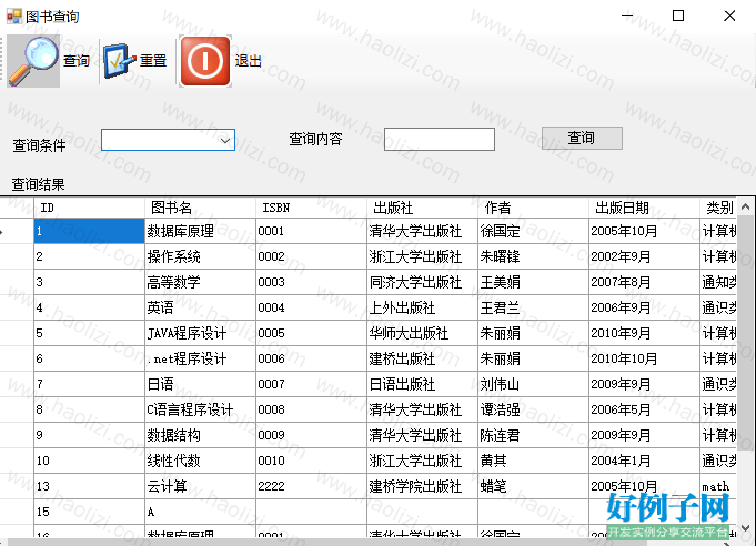Close the 图书查询 window

(730, 16)
